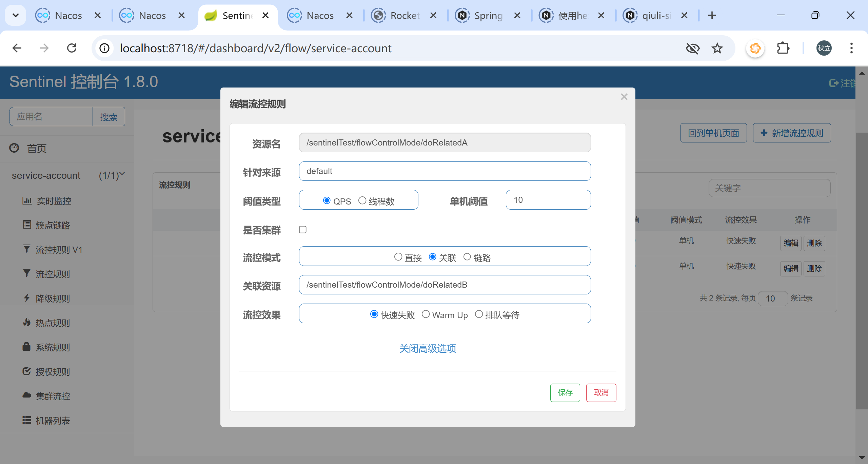Click the 热点规则 flame icon

27,322
